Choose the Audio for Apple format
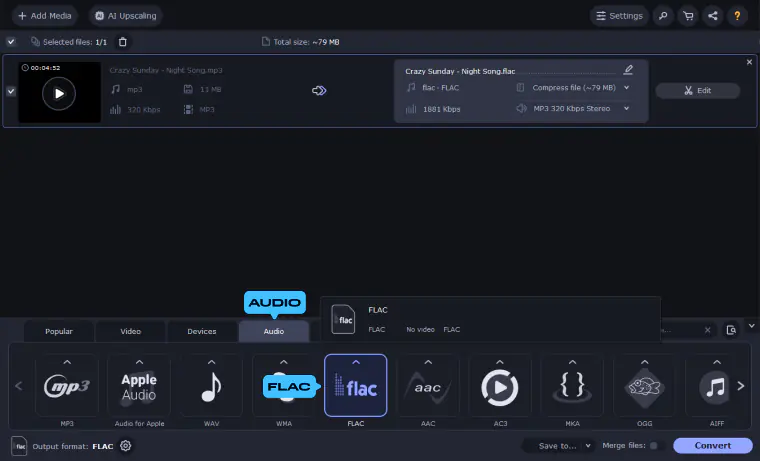760x461 pixels. pyautogui.click(x=139, y=387)
